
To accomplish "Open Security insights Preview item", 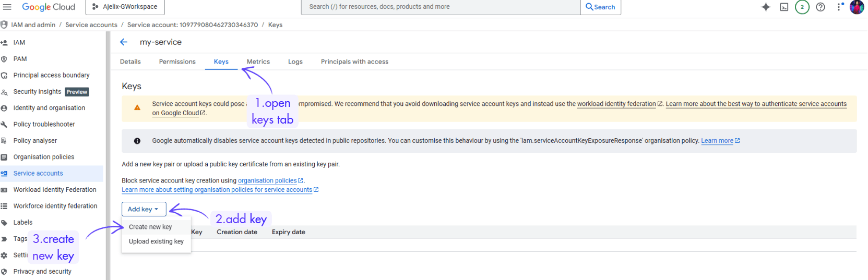I will pos(51,92).
